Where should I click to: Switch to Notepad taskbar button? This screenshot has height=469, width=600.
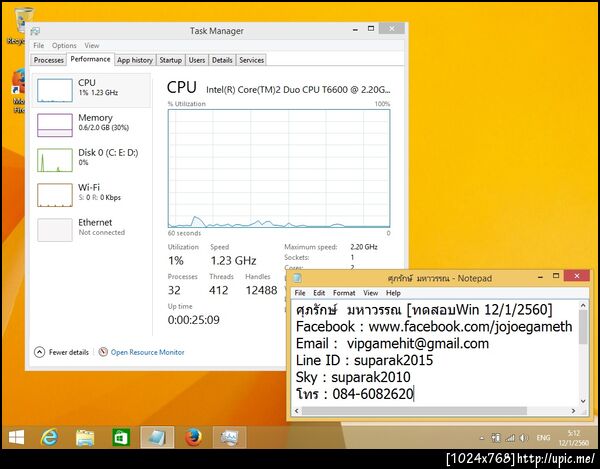coord(157,437)
